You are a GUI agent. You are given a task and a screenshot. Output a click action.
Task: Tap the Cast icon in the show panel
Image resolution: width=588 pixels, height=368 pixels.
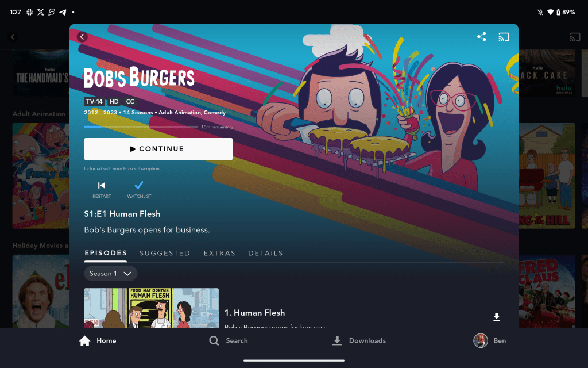504,37
